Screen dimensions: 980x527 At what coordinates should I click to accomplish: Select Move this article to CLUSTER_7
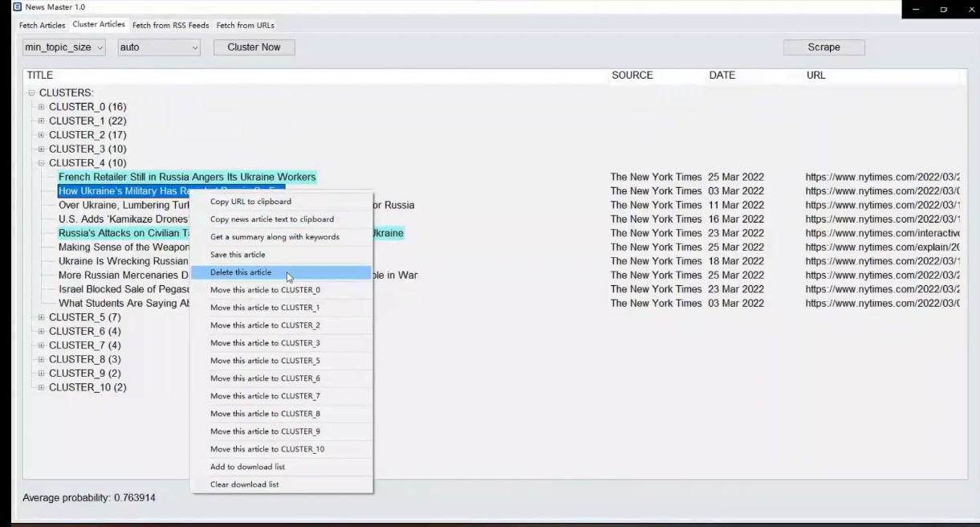pyautogui.click(x=265, y=396)
